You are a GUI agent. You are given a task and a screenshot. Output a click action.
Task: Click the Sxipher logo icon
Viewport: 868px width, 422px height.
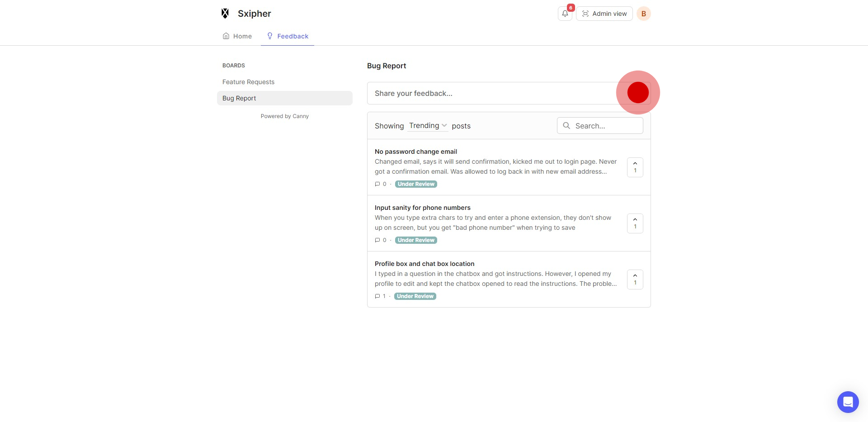point(225,14)
